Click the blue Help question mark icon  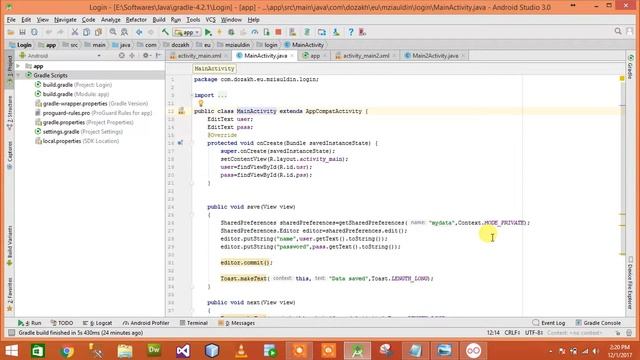pos(351,32)
